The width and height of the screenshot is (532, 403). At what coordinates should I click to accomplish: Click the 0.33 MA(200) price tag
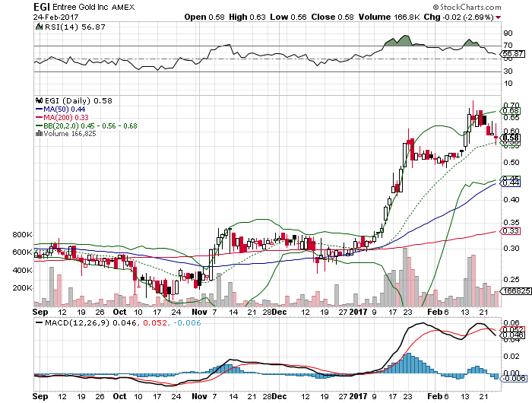(x=510, y=230)
